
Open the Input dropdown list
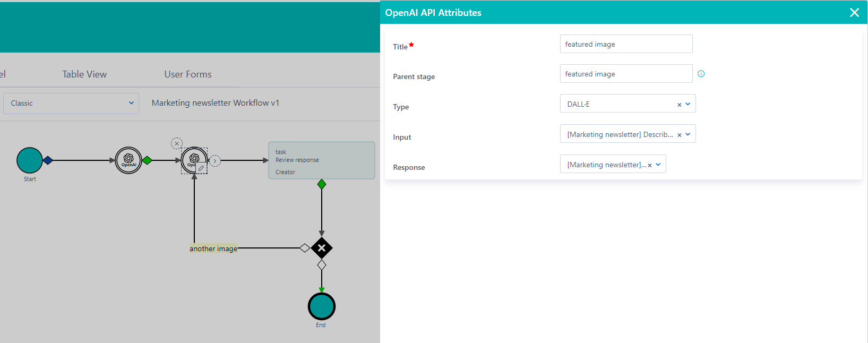[x=688, y=134]
